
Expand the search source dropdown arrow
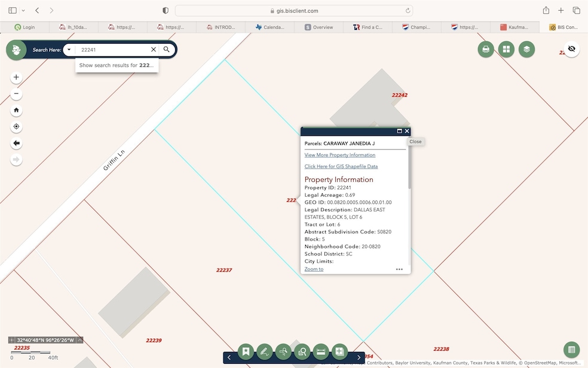pyautogui.click(x=69, y=50)
